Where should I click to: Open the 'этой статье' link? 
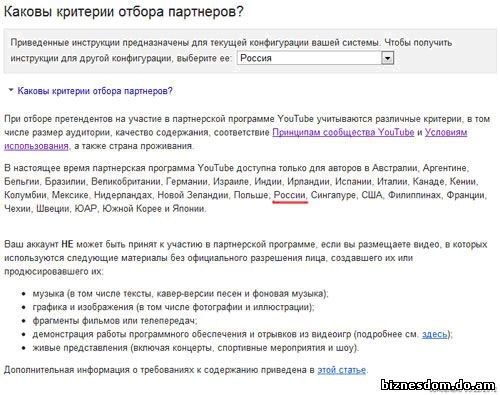coord(341,370)
